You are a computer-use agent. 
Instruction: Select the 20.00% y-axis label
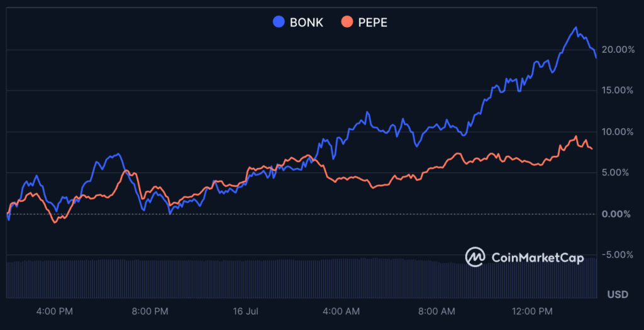pos(617,50)
